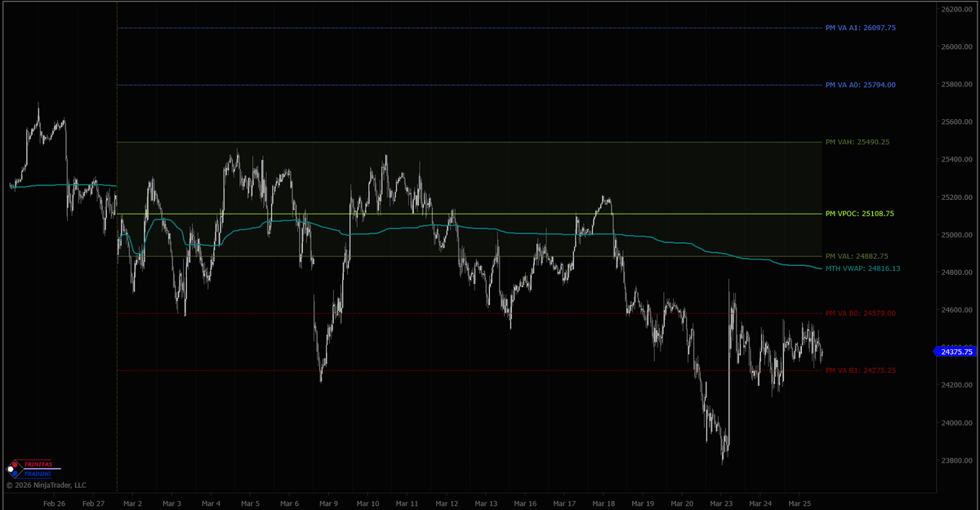Click the Mar 2 date label

133,504
